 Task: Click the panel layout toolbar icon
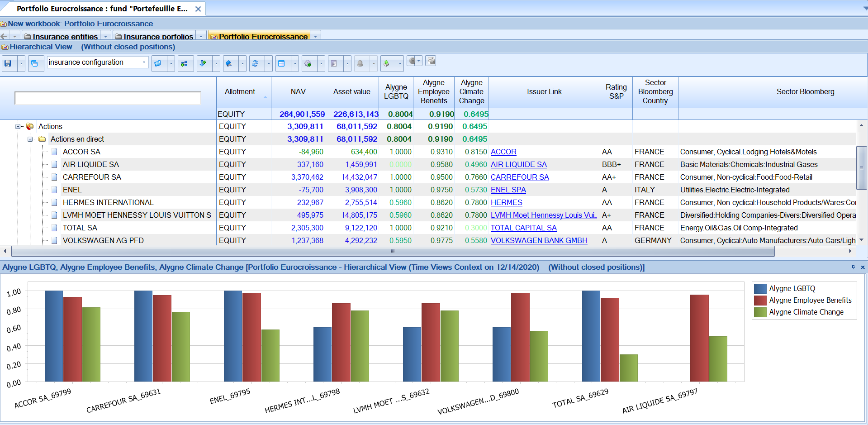[281, 63]
